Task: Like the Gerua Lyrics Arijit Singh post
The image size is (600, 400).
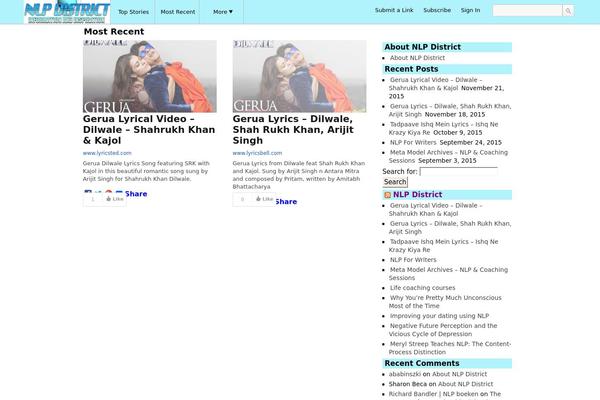Action: pyautogui.click(x=264, y=199)
